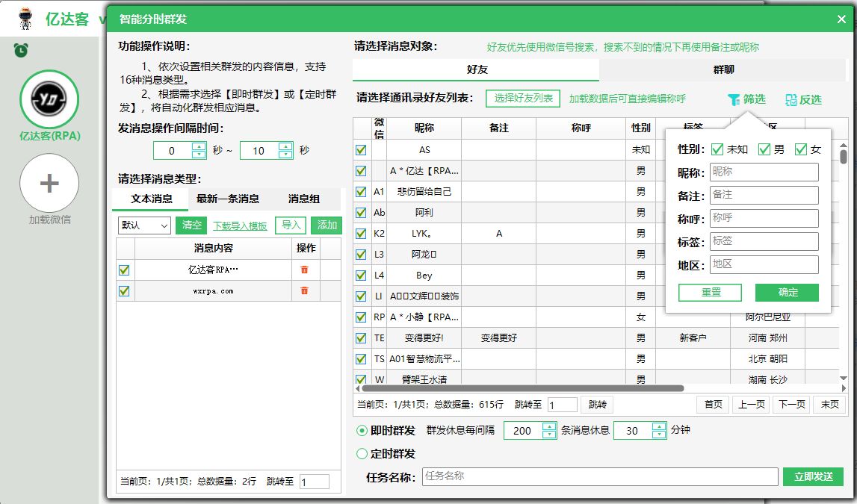This screenshot has width=857, height=504.
Task: Go to 末页 of the friend list
Action: coord(829,405)
